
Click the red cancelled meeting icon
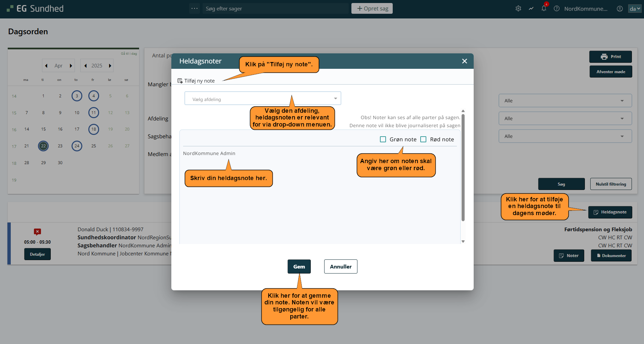coord(37,232)
